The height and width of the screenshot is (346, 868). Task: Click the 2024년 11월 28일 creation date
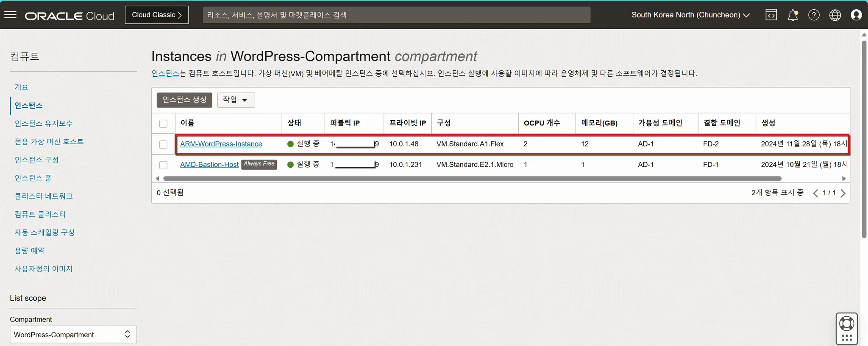[x=804, y=144]
